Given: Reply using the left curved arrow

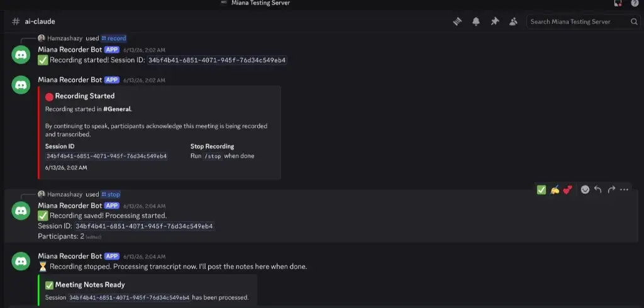Looking at the screenshot, I should [x=598, y=190].
